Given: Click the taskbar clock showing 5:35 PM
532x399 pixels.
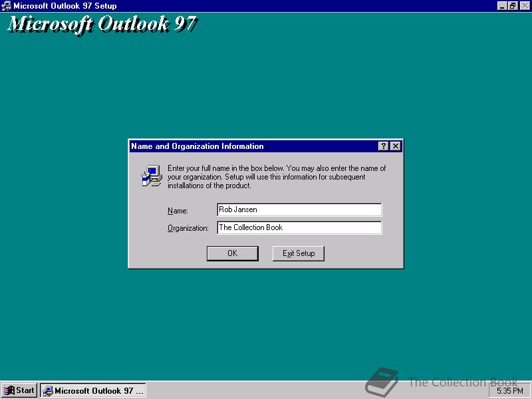Looking at the screenshot, I should point(509,391).
